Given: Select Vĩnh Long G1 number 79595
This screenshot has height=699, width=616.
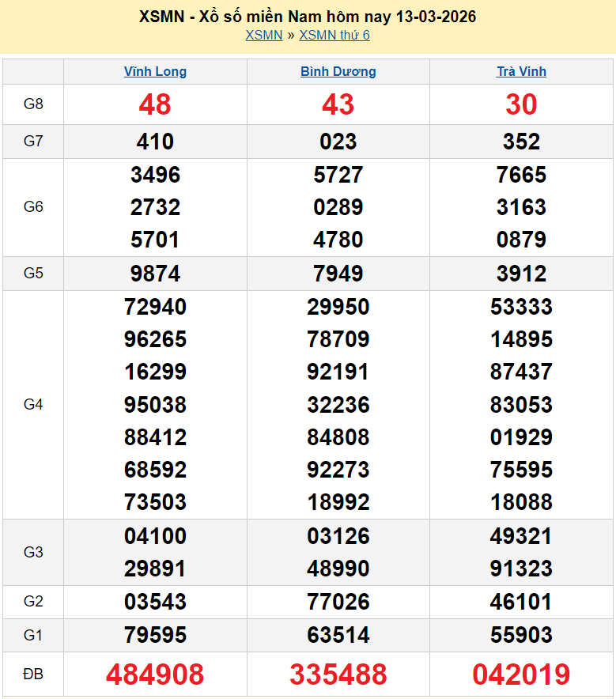Looking at the screenshot, I should [155, 635].
